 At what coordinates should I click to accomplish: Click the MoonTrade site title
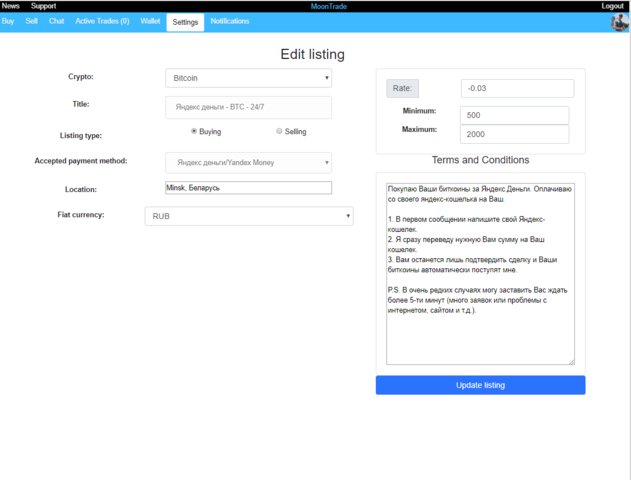pyautogui.click(x=328, y=6)
